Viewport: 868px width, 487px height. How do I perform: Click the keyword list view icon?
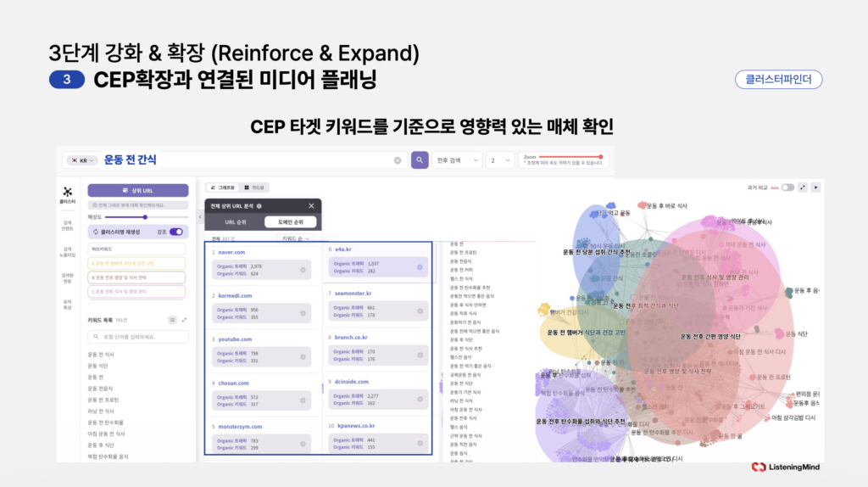pos(172,320)
